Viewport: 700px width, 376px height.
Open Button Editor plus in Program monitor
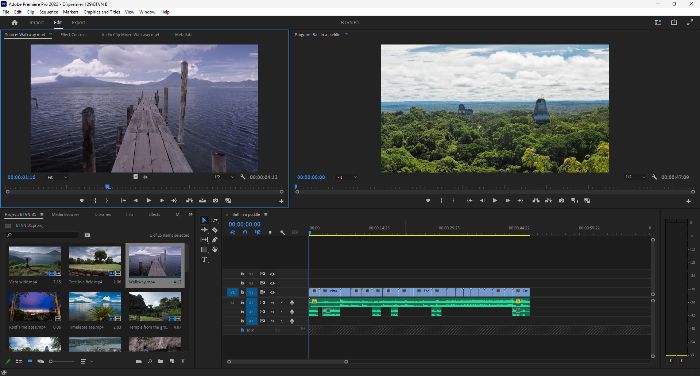(x=688, y=201)
